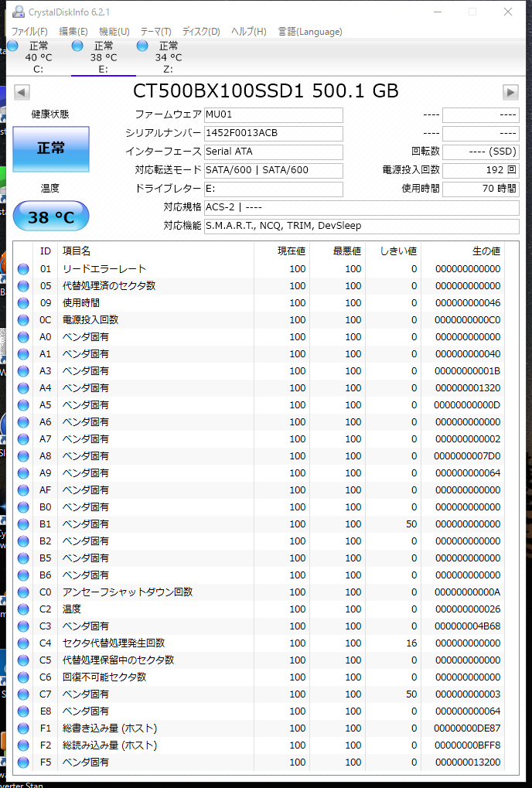532x788 pixels.
Task: Click the status icon for ID A0
Action: (23, 337)
